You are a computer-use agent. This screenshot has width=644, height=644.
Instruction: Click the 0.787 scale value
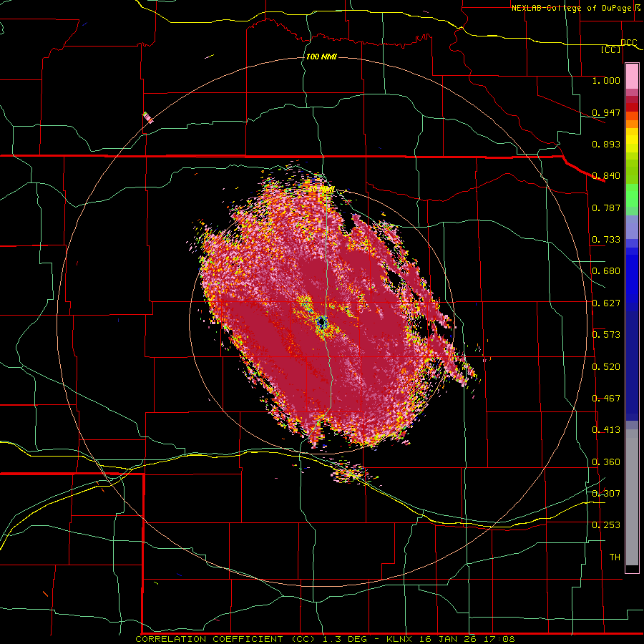(x=606, y=208)
